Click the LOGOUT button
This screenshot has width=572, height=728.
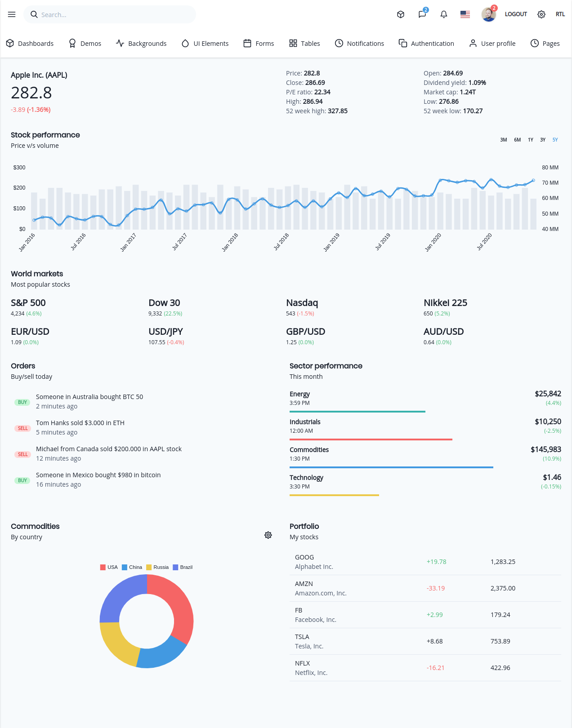[516, 14]
